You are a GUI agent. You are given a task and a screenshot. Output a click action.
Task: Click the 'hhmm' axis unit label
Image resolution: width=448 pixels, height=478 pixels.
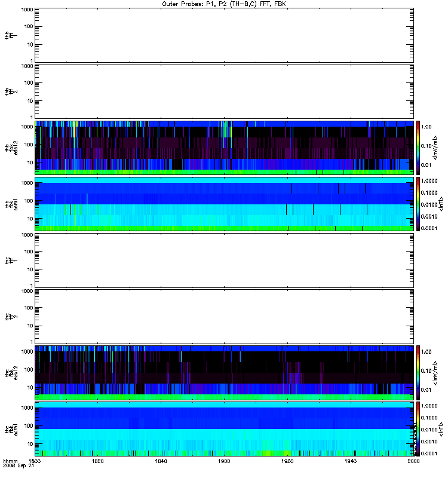pyautogui.click(x=10, y=461)
